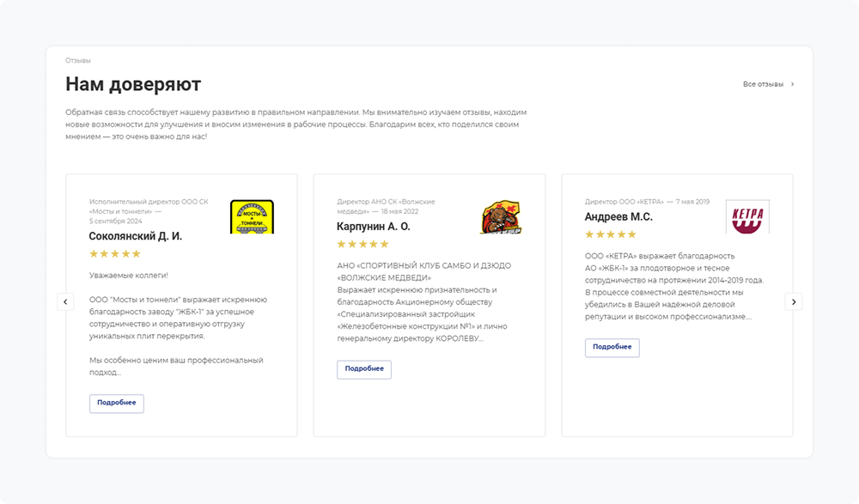Click the star rating under Карпунин А. О.
The height and width of the screenshot is (504, 859).
(362, 244)
